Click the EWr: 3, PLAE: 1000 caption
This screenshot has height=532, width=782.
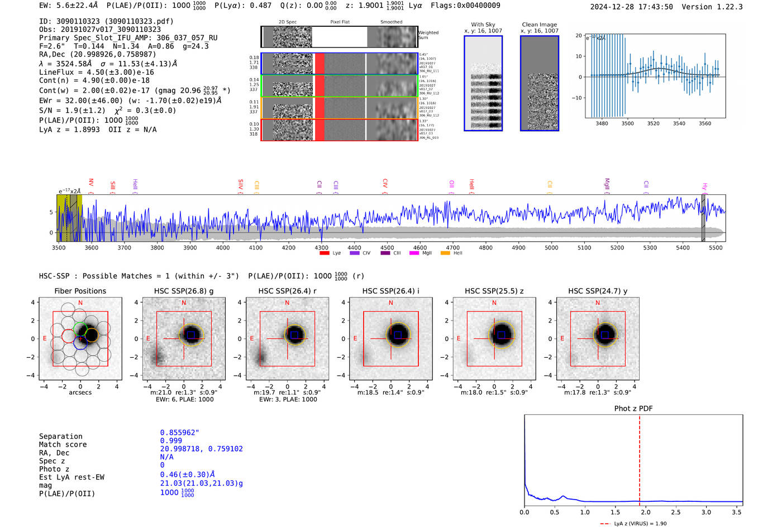click(x=288, y=400)
